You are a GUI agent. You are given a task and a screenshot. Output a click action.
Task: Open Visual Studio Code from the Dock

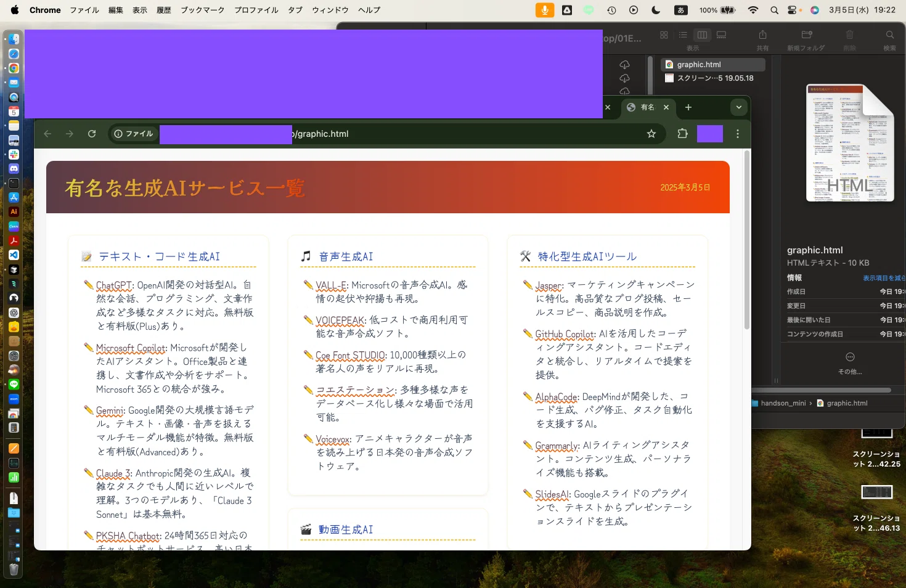click(14, 255)
